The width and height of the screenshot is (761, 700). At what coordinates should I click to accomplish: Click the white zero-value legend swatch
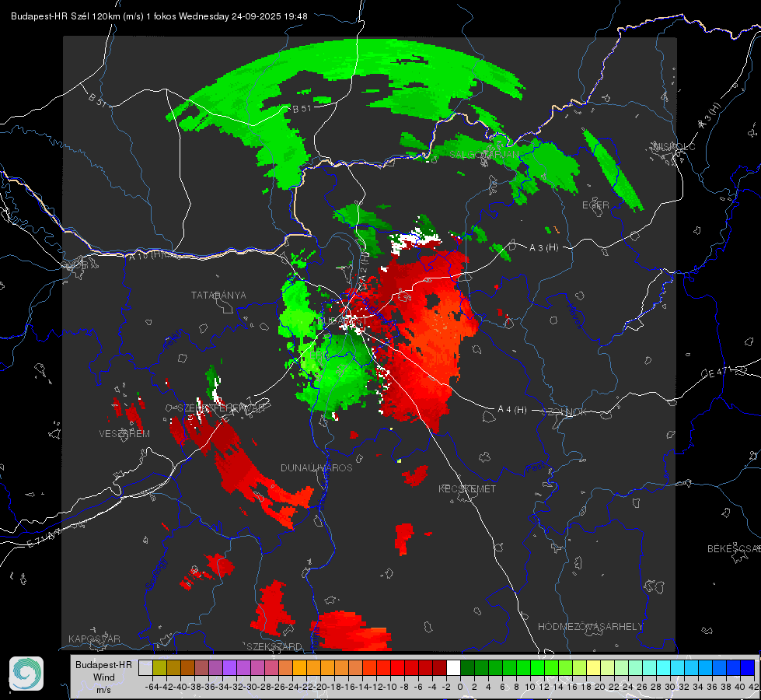point(453,667)
